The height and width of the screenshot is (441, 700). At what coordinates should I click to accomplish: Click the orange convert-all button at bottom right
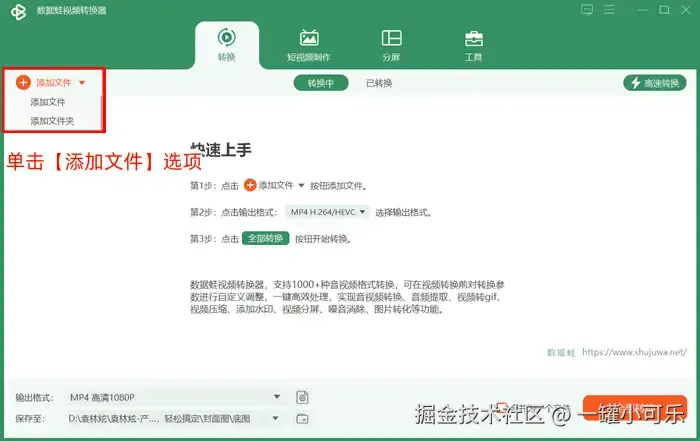(x=635, y=408)
